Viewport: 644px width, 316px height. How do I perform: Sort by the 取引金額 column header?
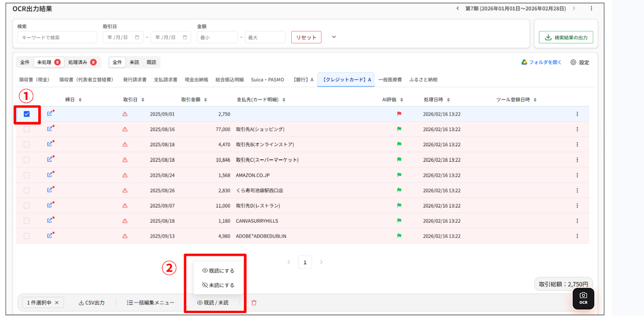[x=194, y=99]
